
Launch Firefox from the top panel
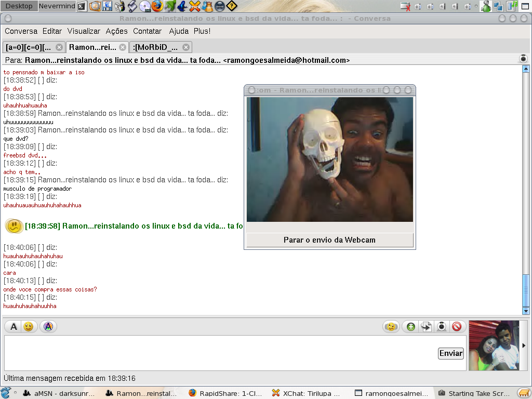157,6
